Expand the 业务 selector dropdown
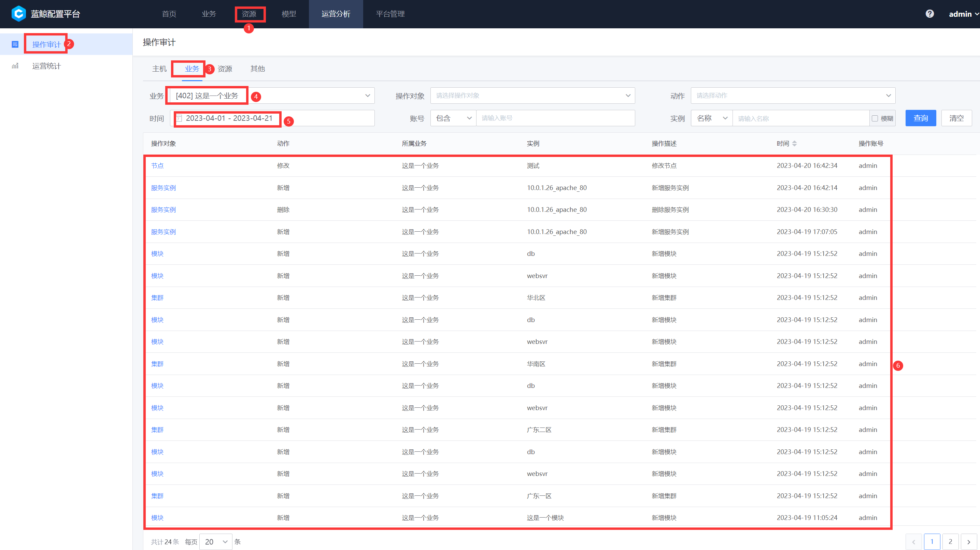Viewport: 980px width, 550px height. click(272, 96)
